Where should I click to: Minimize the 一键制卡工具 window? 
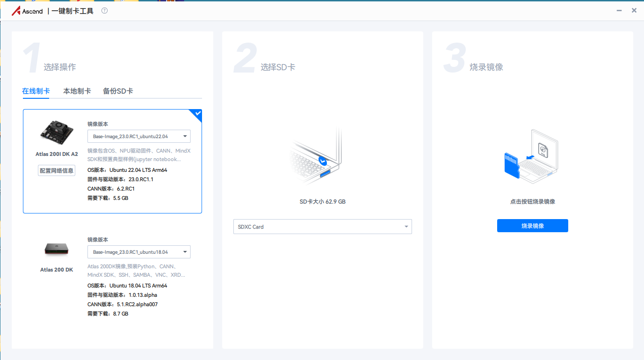click(x=619, y=10)
